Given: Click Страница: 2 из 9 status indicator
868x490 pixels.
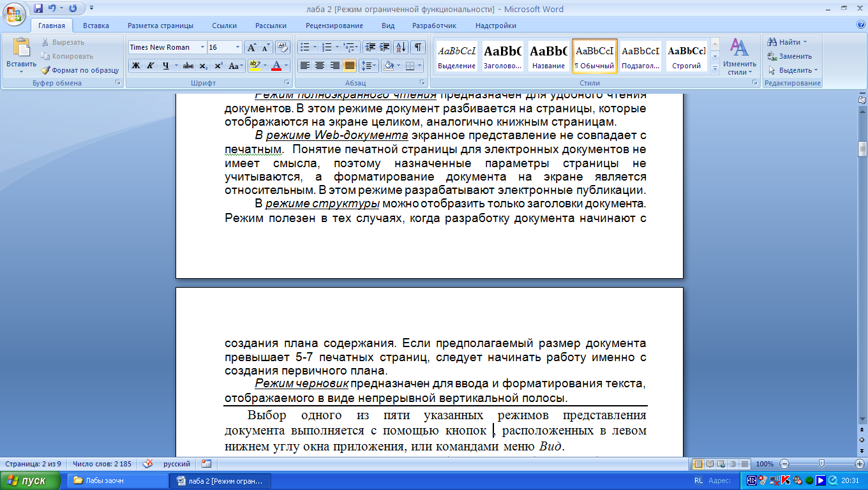Looking at the screenshot, I should pyautogui.click(x=33, y=464).
